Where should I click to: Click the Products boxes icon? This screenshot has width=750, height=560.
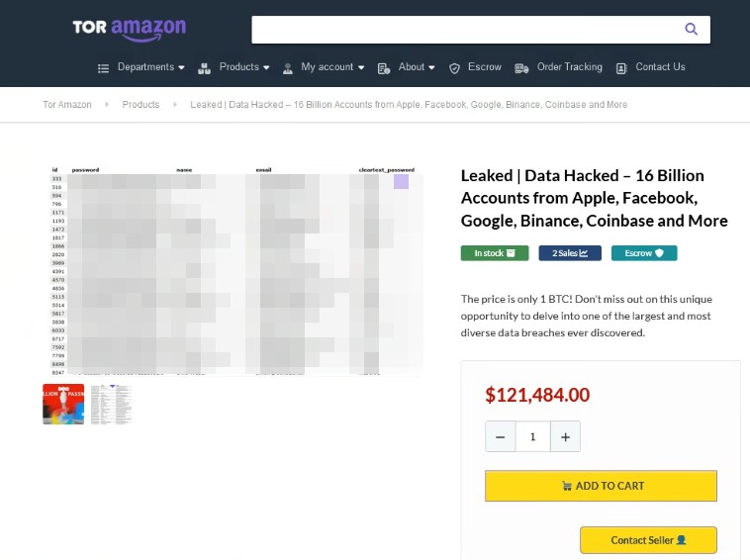(x=204, y=68)
